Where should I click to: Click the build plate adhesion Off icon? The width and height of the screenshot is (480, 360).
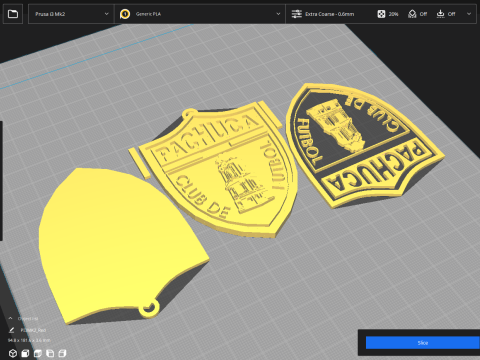440,14
